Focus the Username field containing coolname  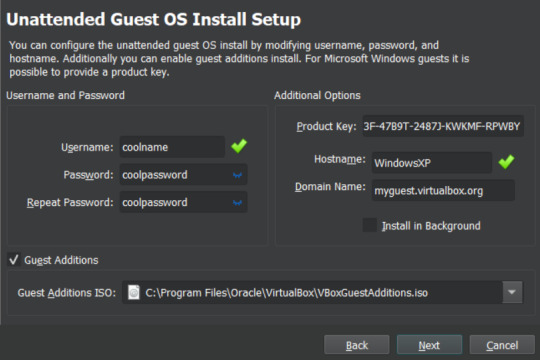[x=172, y=147]
